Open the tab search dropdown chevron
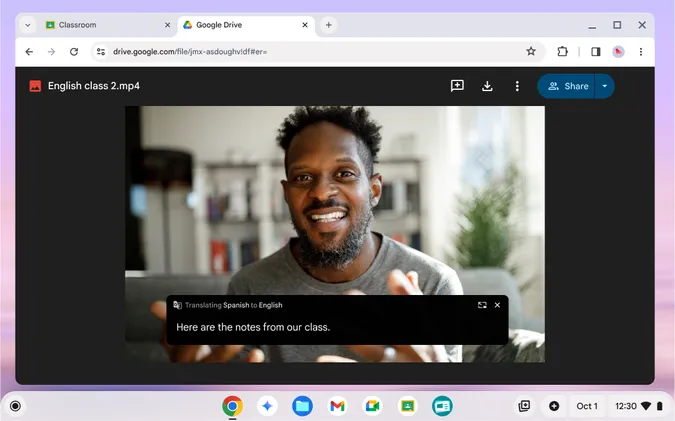This screenshot has width=675, height=421. pyautogui.click(x=27, y=25)
